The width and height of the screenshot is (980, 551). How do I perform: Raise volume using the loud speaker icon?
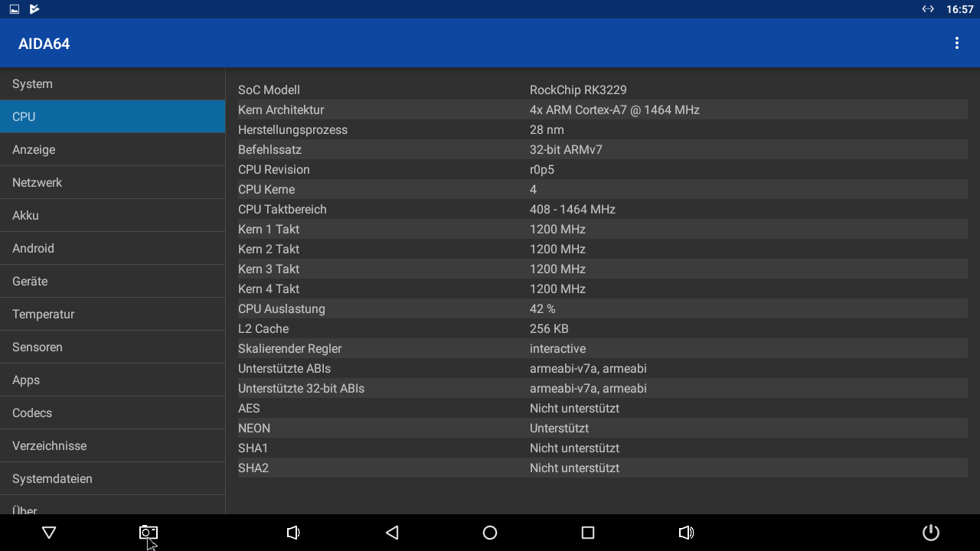686,533
